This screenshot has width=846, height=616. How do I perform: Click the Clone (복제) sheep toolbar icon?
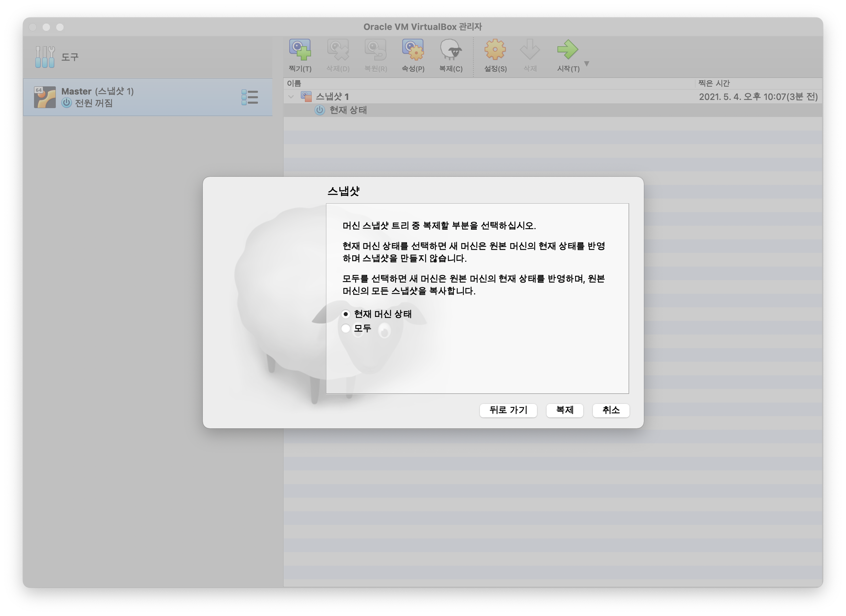451,50
